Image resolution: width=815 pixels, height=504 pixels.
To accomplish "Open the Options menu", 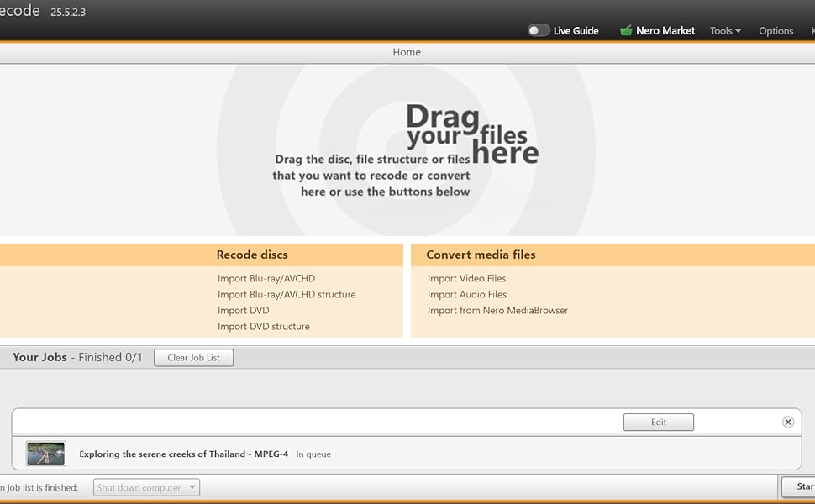I will pos(776,31).
